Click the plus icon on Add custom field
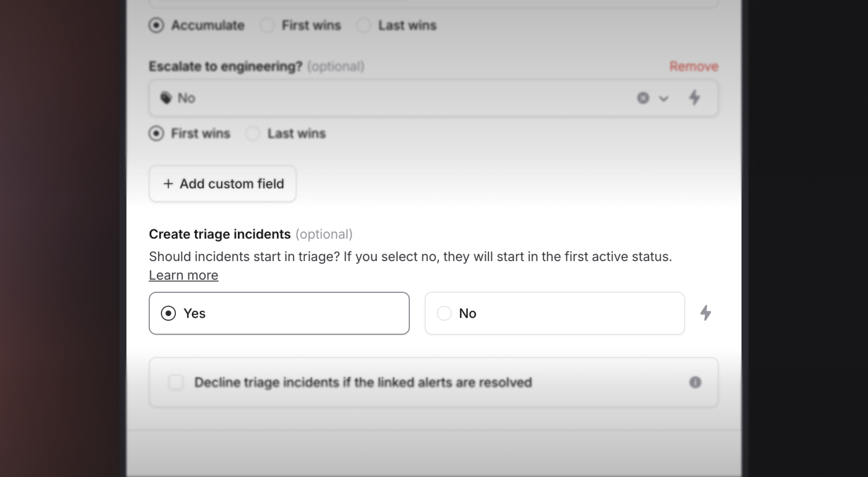868x477 pixels. [x=168, y=184]
